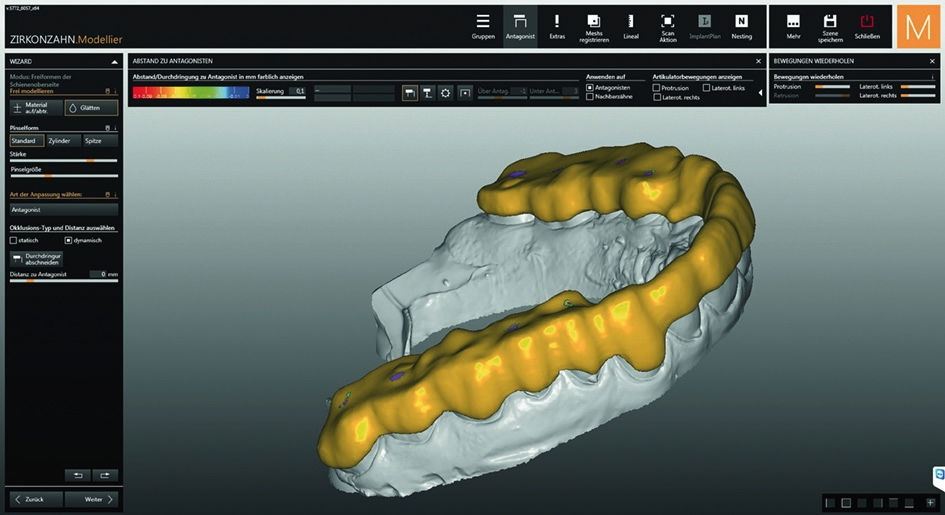Screen dimensions: 945x515
Task: Select the Antagonisten option under Anwenden auf
Action: [x=590, y=88]
